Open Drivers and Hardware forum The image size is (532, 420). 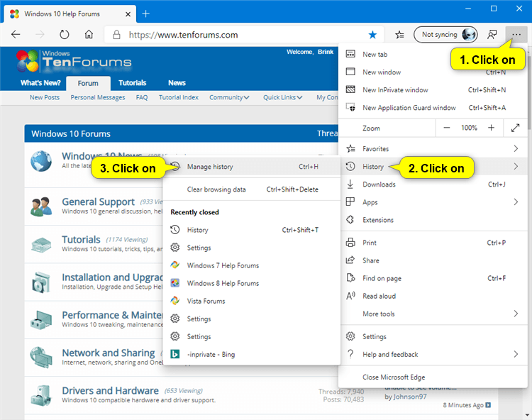(110, 390)
